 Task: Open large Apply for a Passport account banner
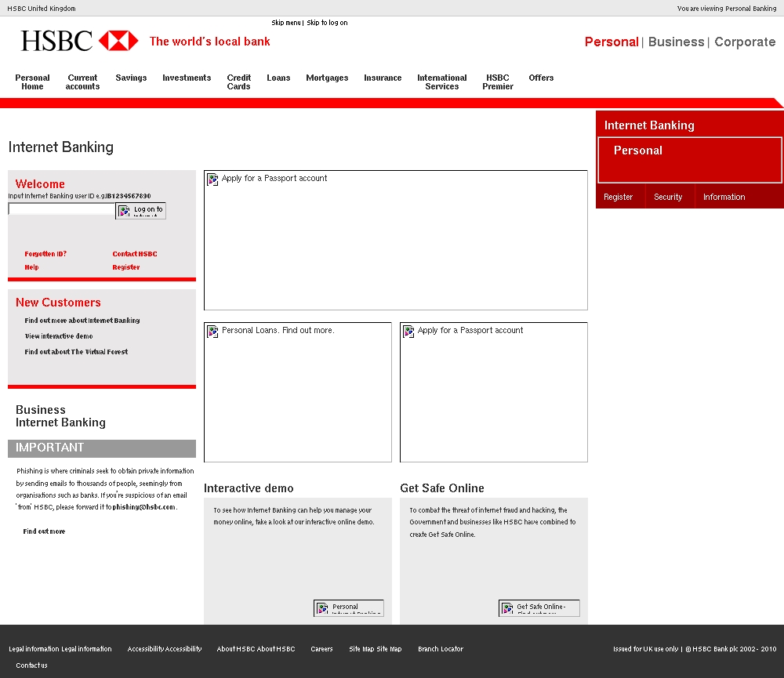tap(395, 241)
